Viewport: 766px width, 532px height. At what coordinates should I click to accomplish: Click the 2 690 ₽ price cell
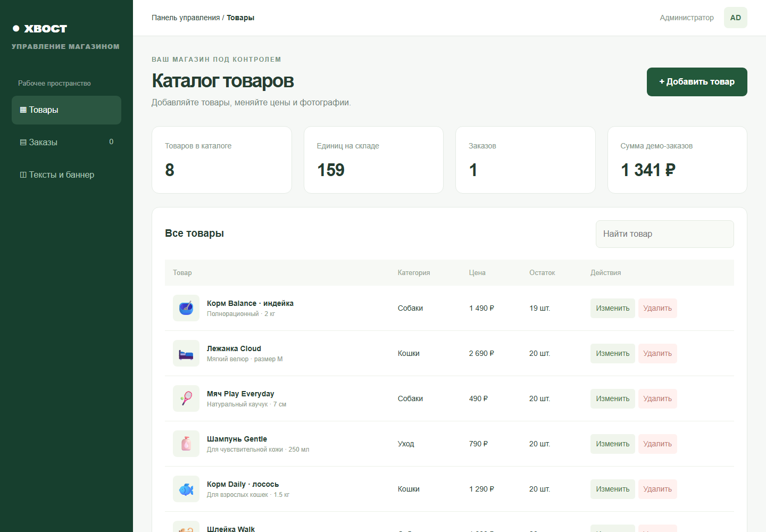(481, 353)
